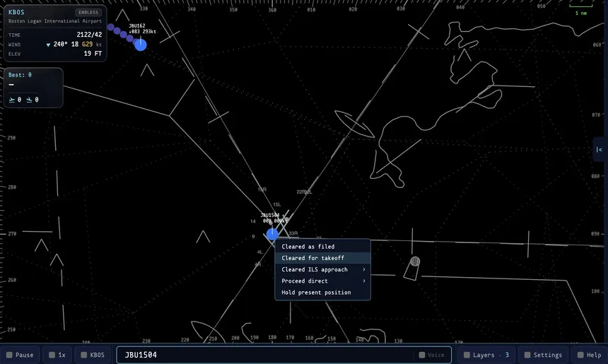Click runway label 33R
Screen dimensions: 608x364
point(293,233)
